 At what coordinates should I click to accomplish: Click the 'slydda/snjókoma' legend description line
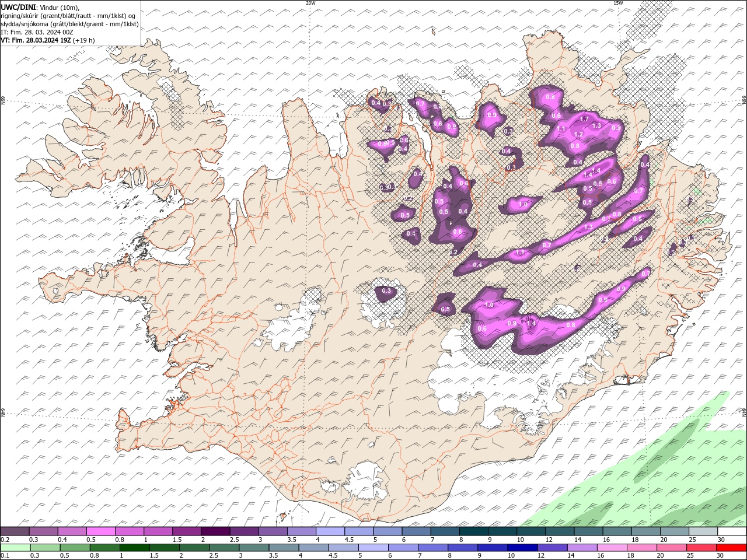click(x=69, y=24)
